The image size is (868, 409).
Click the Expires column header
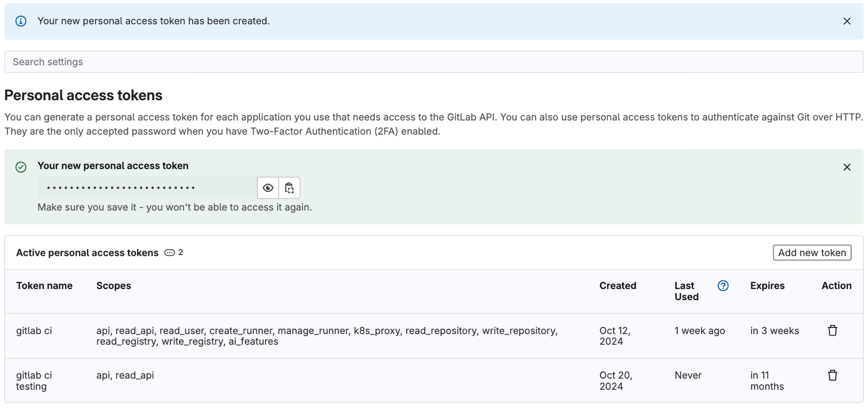[767, 286]
